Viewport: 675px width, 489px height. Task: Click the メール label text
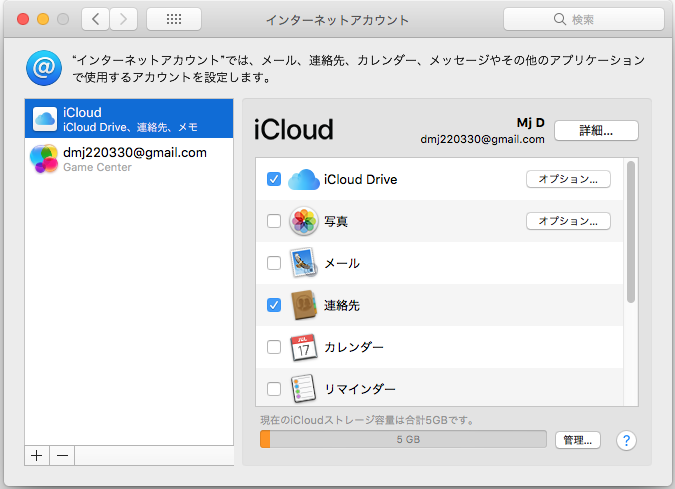point(342,263)
